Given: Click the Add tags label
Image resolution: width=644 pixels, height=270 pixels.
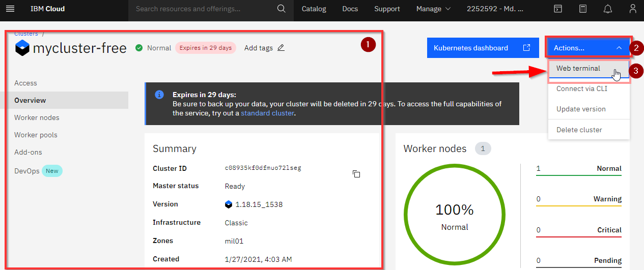Looking at the screenshot, I should [x=259, y=48].
